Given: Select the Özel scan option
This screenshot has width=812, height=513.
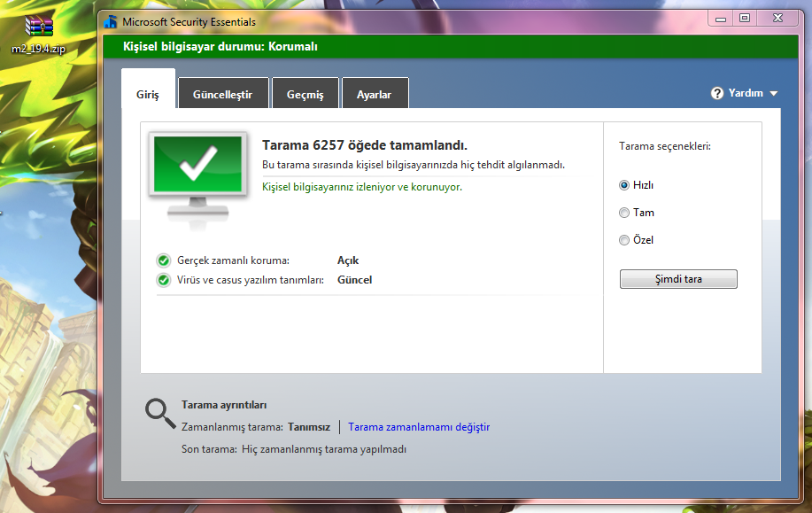Looking at the screenshot, I should pyautogui.click(x=624, y=240).
